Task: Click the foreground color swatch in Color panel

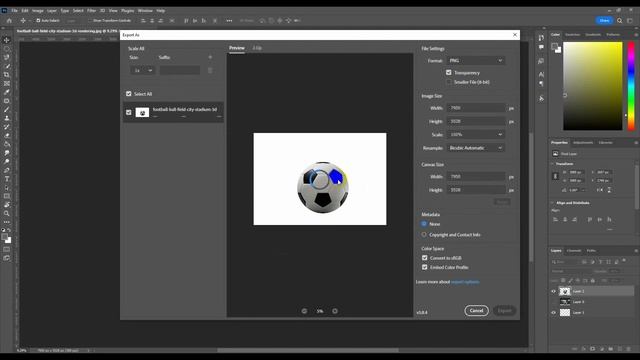Action: tap(554, 47)
